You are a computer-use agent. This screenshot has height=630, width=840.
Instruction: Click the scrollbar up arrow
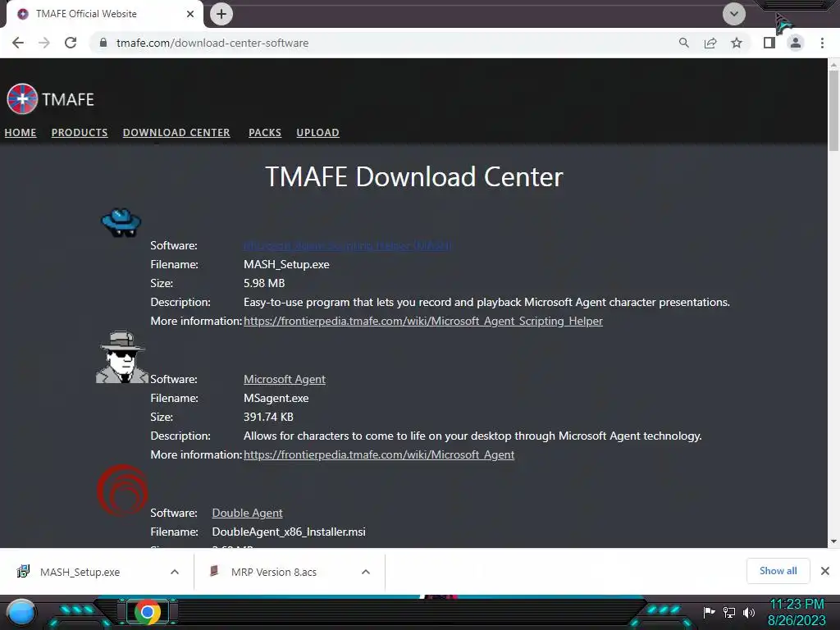833,64
